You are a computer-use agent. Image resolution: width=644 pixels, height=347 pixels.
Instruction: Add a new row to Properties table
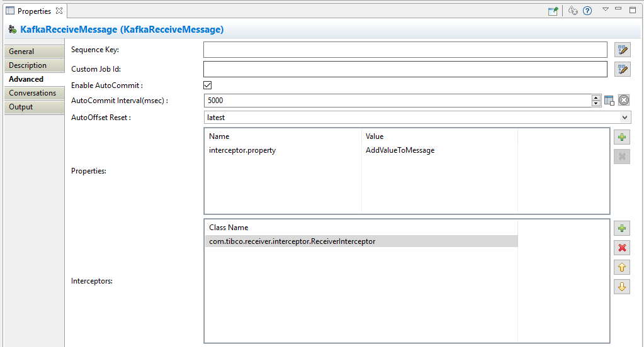point(622,138)
